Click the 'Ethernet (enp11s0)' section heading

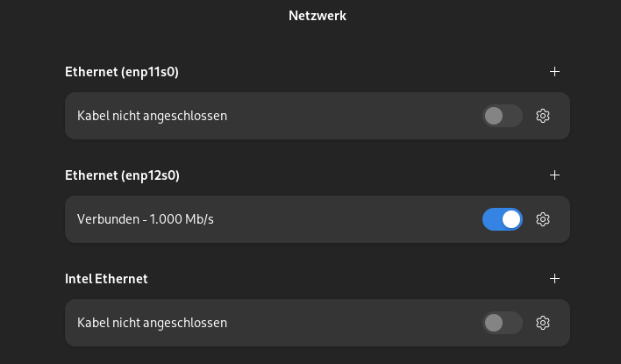tap(122, 72)
